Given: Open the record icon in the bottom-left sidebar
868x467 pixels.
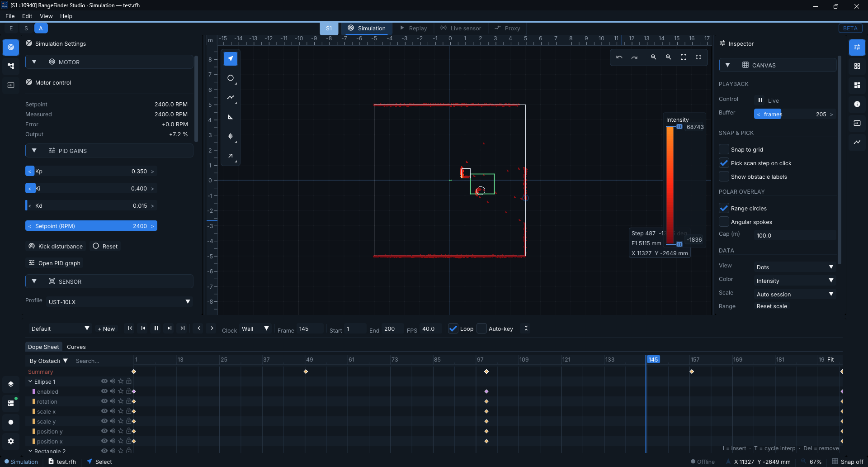Looking at the screenshot, I should (x=11, y=422).
